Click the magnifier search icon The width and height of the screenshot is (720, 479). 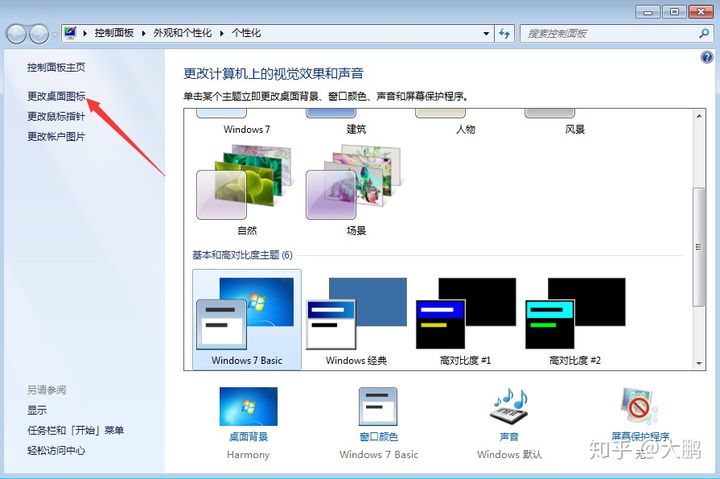[x=704, y=34]
